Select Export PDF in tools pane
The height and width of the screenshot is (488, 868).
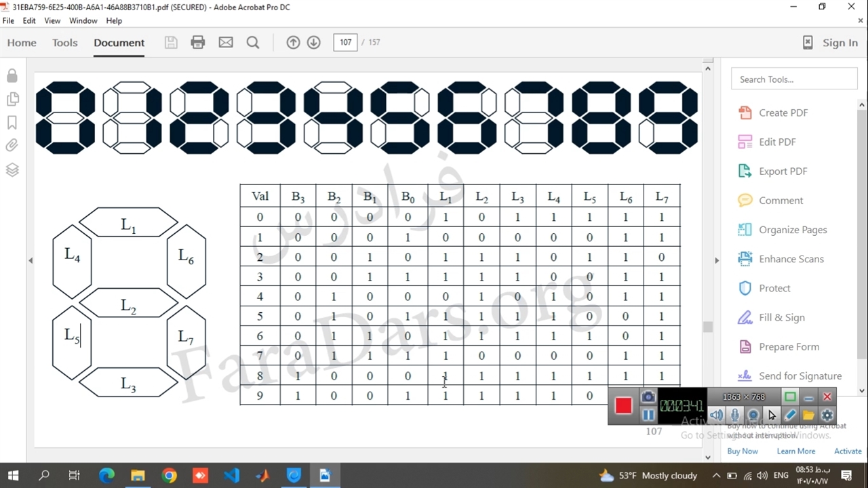(x=783, y=171)
